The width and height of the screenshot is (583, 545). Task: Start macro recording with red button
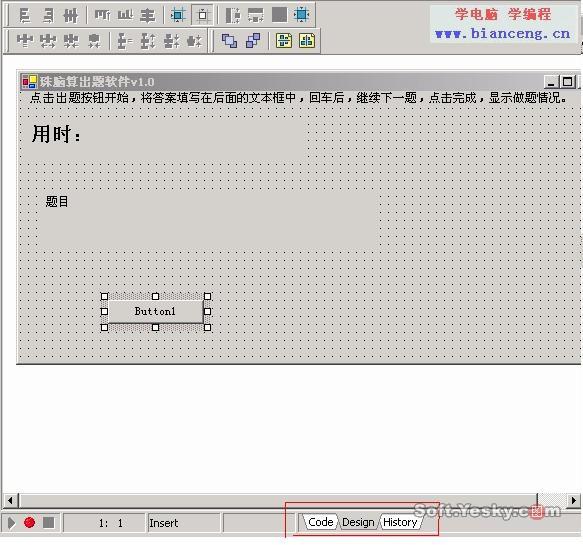[x=29, y=522]
